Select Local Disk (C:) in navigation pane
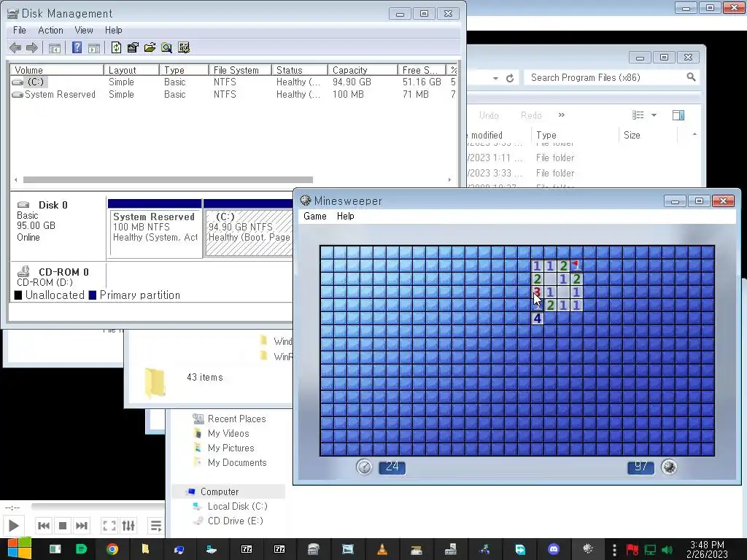This screenshot has height=560, width=747. point(237,506)
